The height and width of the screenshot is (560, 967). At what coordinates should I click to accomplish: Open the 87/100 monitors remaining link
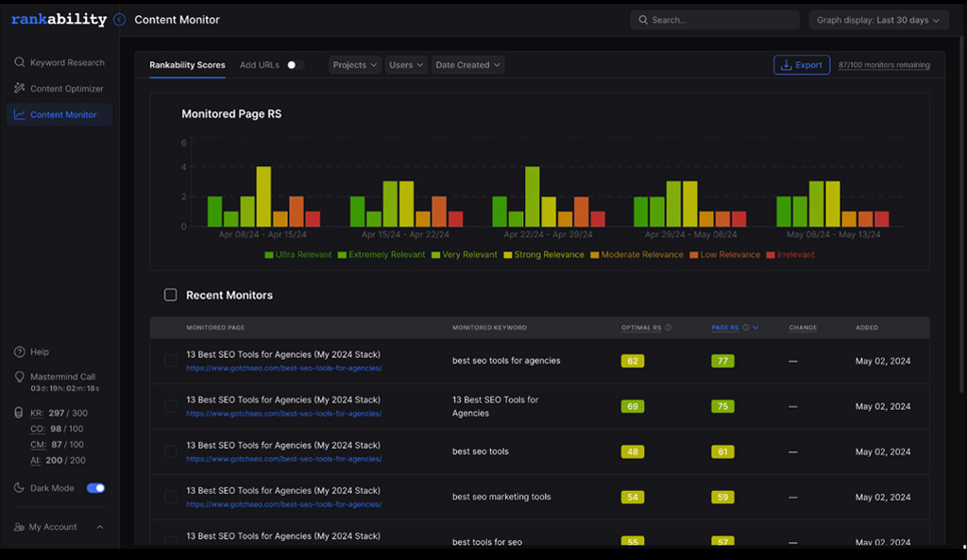(884, 65)
